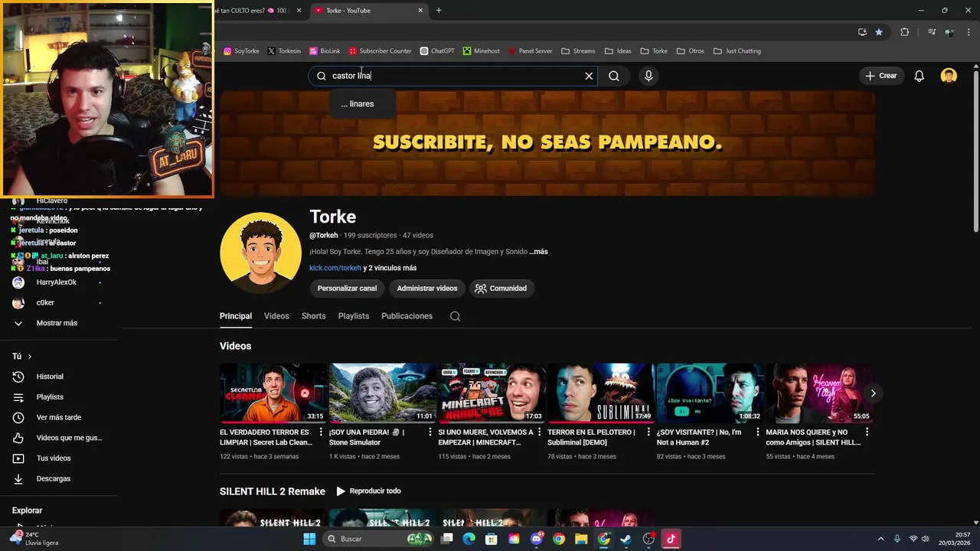The image size is (980, 551).
Task: Switch to the Principal channel tab
Action: (x=236, y=316)
